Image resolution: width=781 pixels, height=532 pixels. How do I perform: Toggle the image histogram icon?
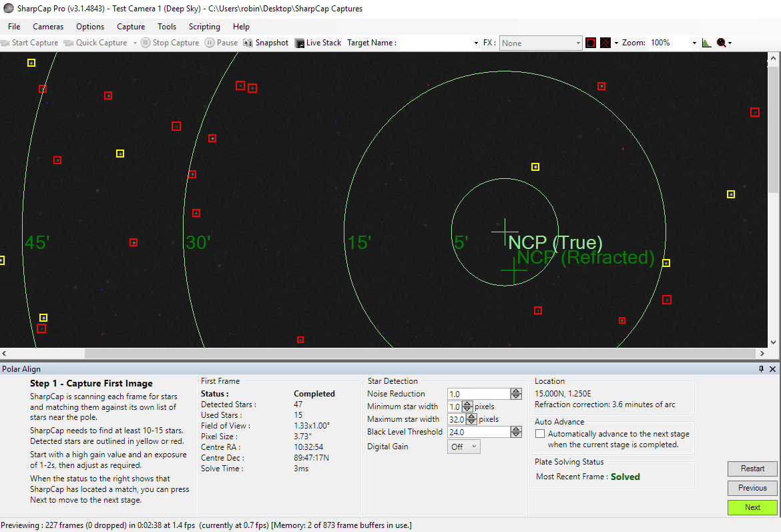tap(706, 43)
